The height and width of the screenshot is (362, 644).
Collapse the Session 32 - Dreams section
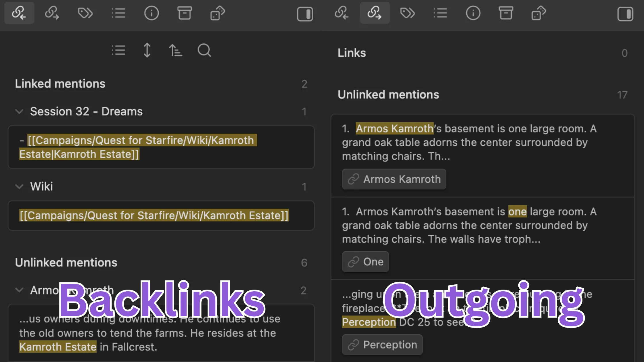tap(19, 111)
